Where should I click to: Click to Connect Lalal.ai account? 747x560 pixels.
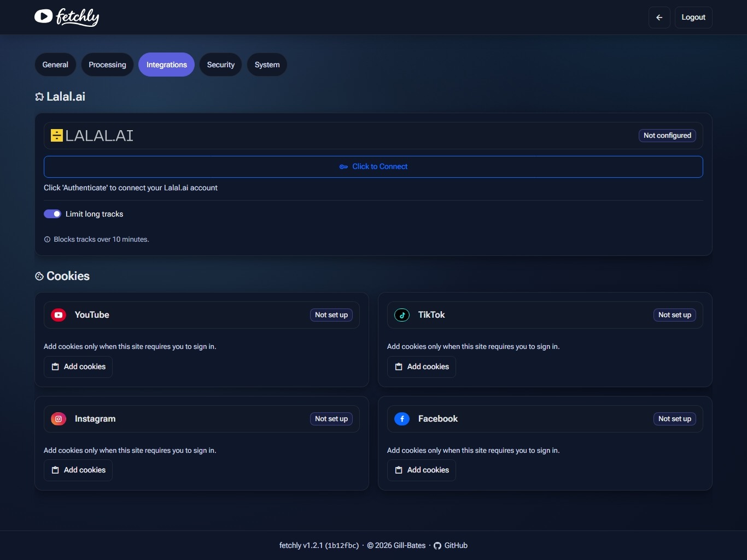(x=373, y=167)
